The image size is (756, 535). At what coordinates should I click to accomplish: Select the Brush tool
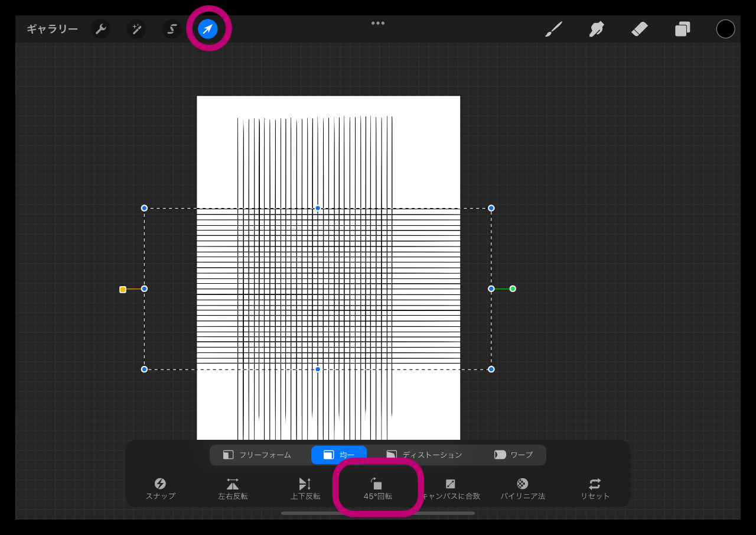(553, 29)
